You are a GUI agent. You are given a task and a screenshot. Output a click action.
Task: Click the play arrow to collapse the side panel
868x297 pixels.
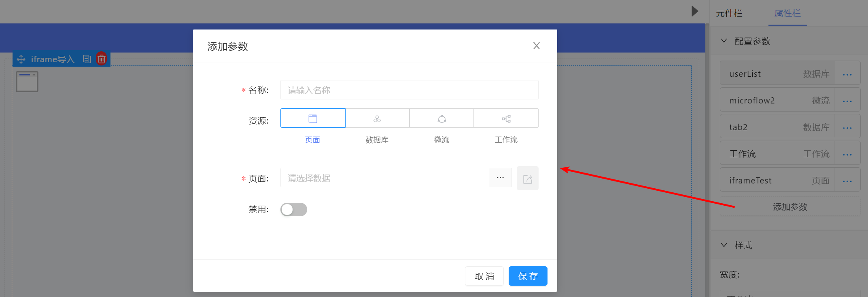pyautogui.click(x=695, y=11)
